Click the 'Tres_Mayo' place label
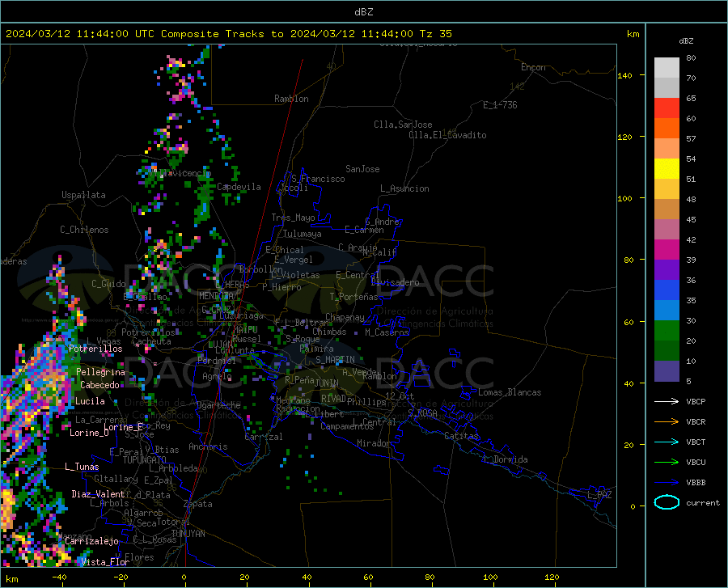728x588 pixels. 294,218
